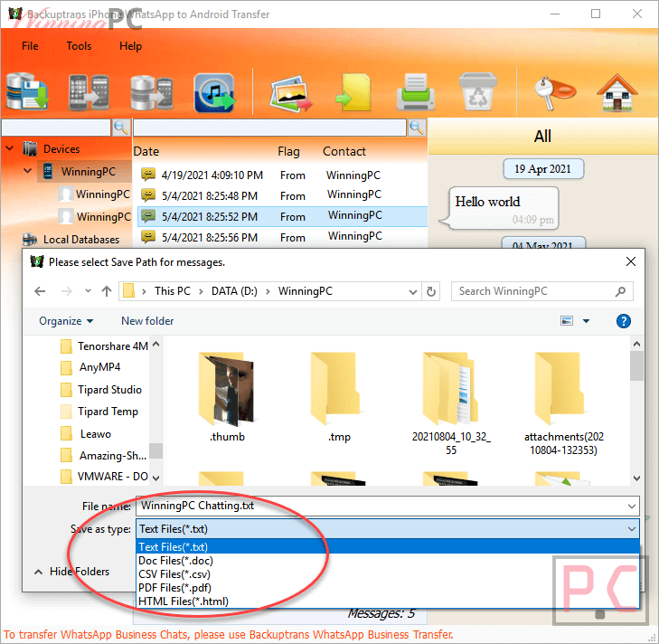Open the save dialog help button
Image resolution: width=659 pixels, height=644 pixels.
pyautogui.click(x=623, y=321)
